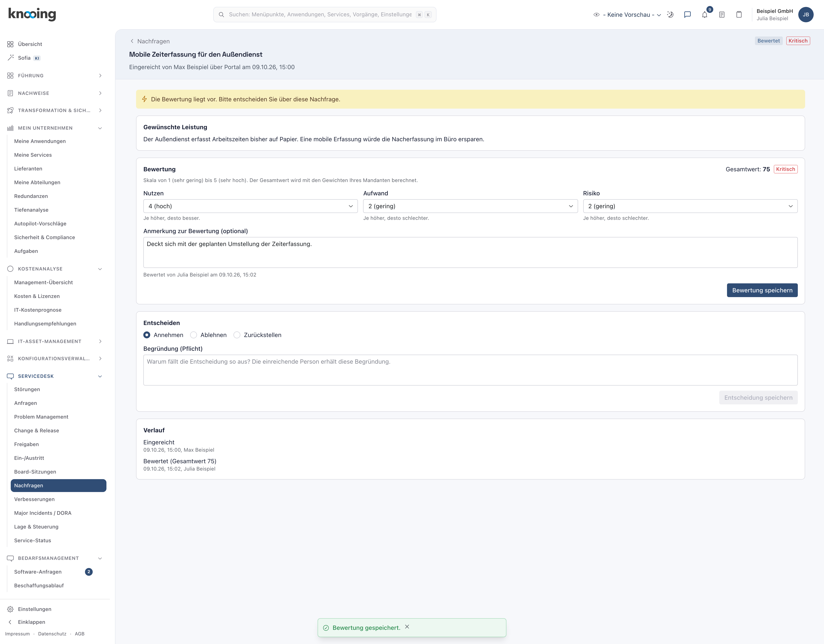This screenshot has width=824, height=644.
Task: Open Major Incidents / DORA menu item
Action: point(43,513)
